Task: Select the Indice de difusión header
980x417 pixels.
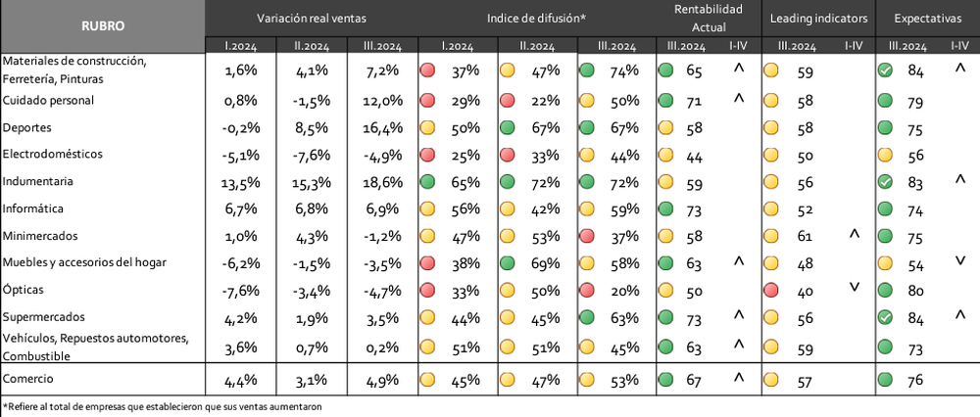Action: point(536,19)
